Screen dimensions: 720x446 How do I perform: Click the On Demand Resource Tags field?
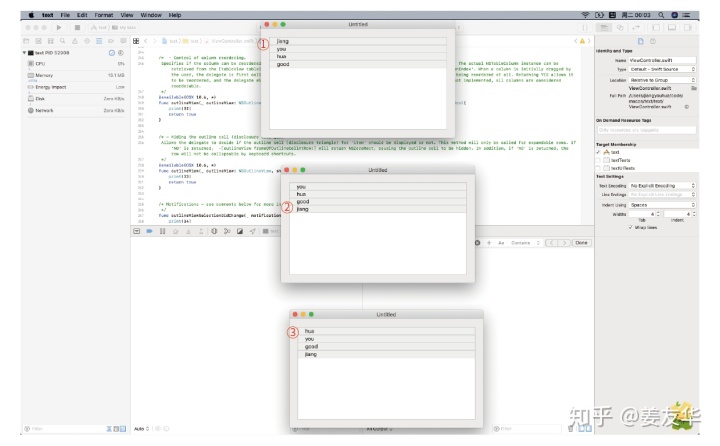[x=646, y=130]
